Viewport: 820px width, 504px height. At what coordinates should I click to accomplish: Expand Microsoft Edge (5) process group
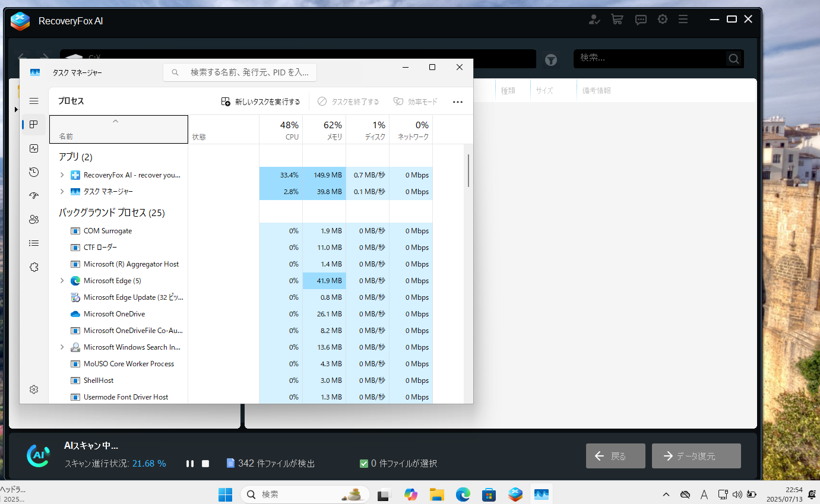(x=62, y=281)
